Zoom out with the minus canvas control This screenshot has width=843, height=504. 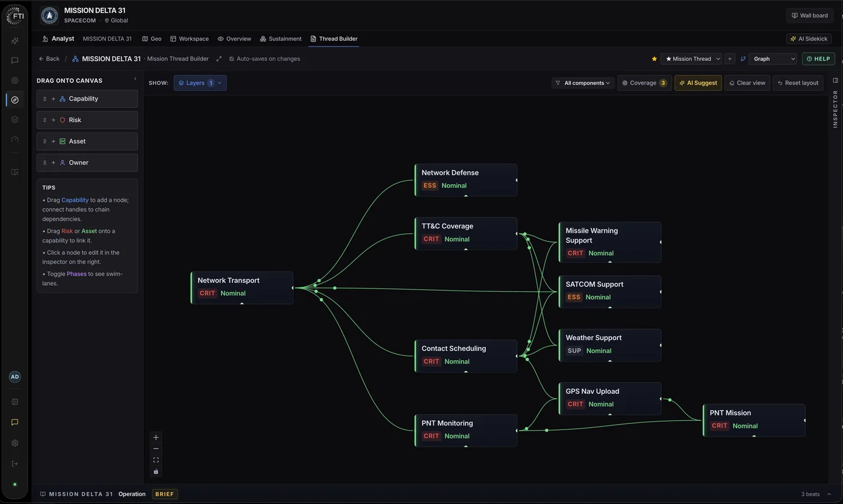[156, 449]
